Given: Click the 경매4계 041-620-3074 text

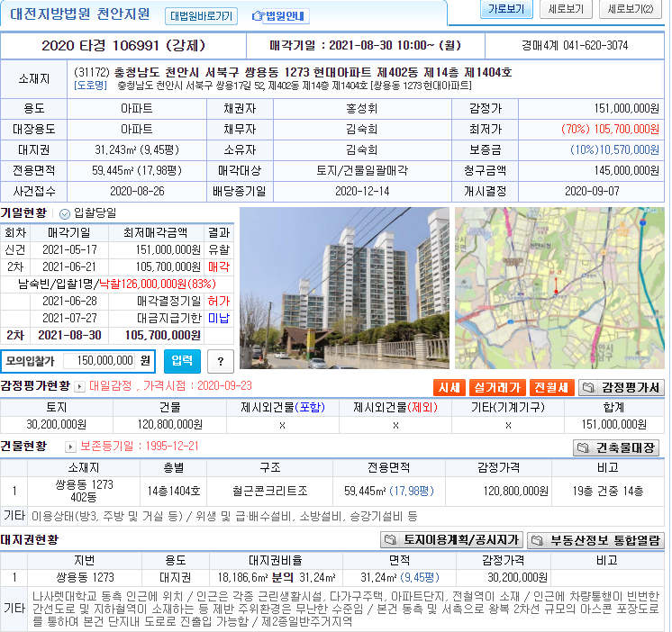Looking at the screenshot, I should point(575,45).
